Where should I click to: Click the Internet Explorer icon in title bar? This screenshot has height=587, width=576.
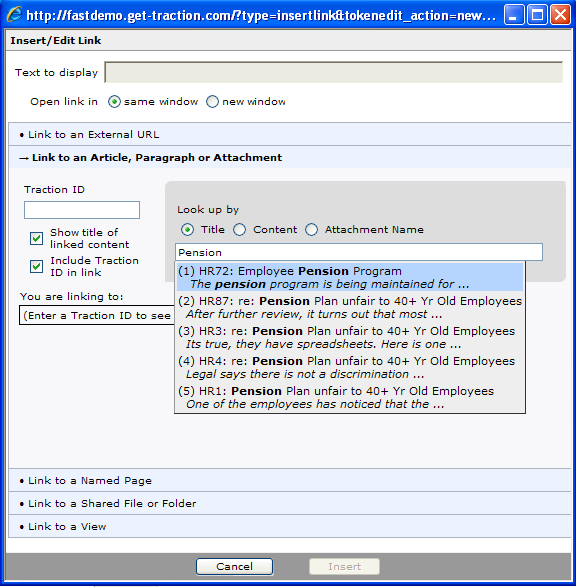[x=14, y=15]
